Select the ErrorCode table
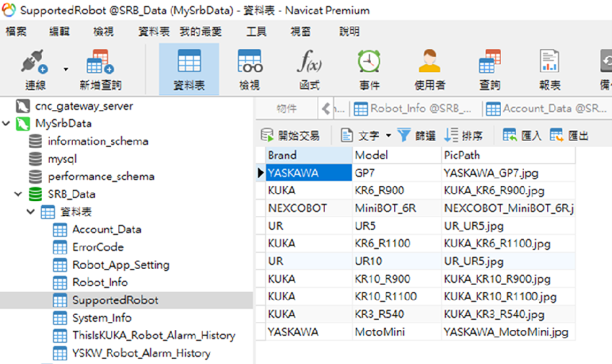The height and width of the screenshot is (364, 612). [97, 247]
